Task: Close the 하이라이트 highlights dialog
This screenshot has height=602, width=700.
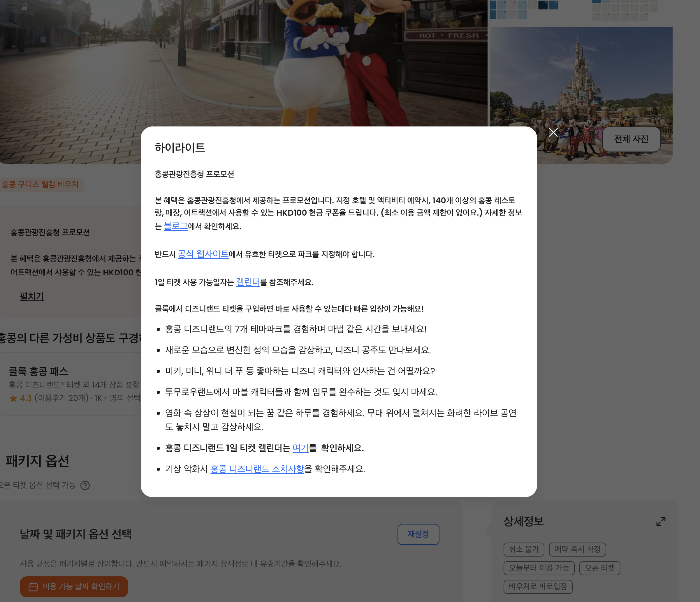Action: pyautogui.click(x=553, y=132)
